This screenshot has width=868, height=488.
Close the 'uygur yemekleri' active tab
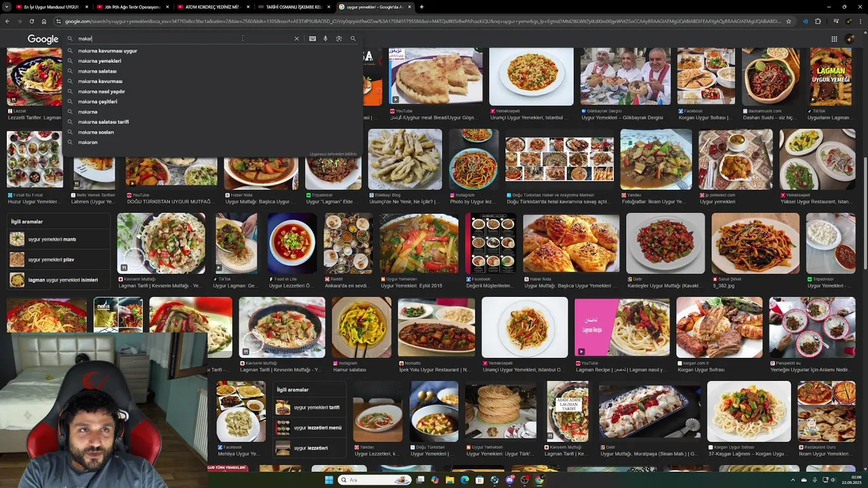[x=410, y=7]
